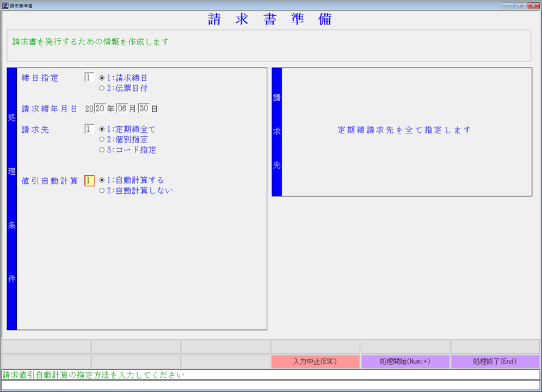Select 2:自動計算しない radio option
542x392 pixels.
click(x=102, y=191)
